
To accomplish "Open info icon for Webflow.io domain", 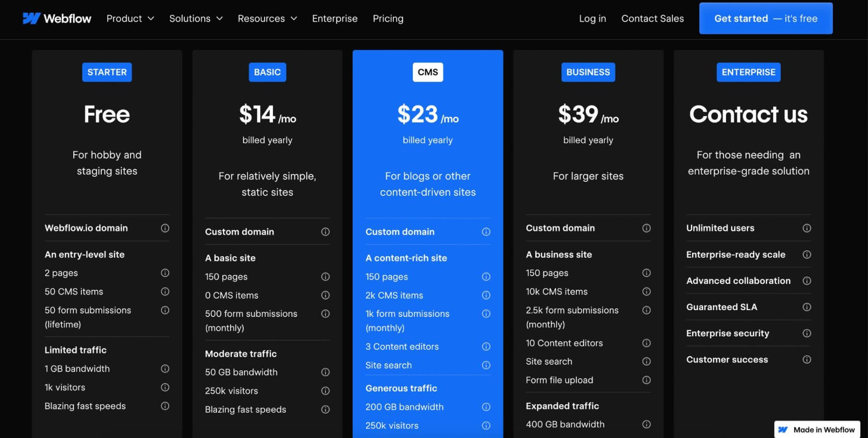I will (x=165, y=228).
